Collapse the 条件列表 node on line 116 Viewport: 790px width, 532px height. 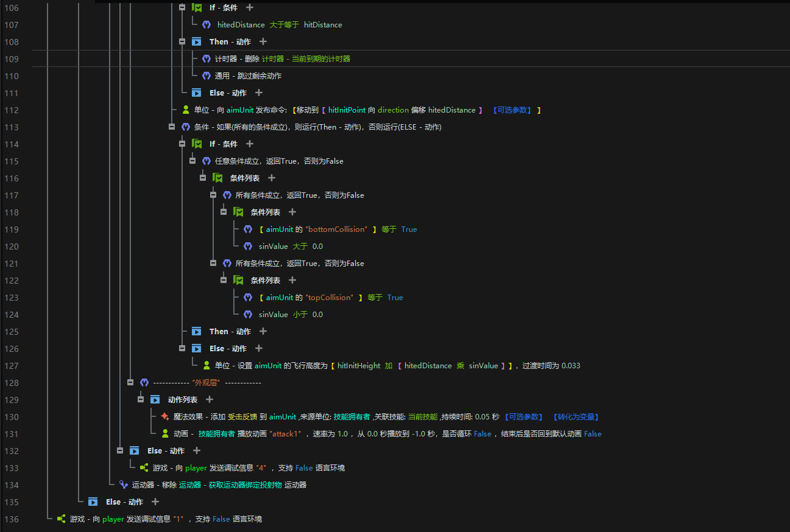(203, 178)
